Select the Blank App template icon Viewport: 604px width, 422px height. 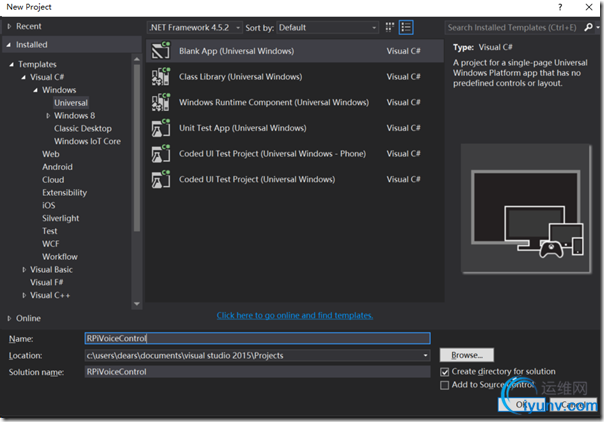[161, 50]
